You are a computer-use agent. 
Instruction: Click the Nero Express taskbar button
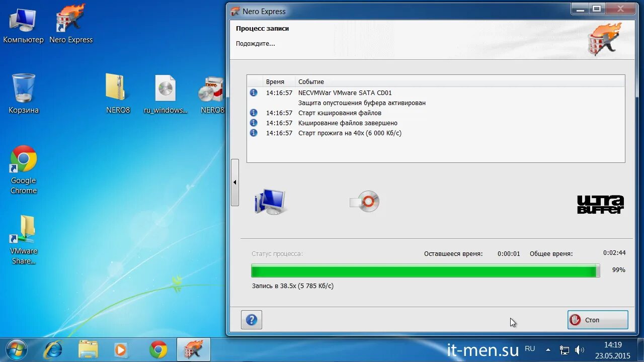[193, 349]
